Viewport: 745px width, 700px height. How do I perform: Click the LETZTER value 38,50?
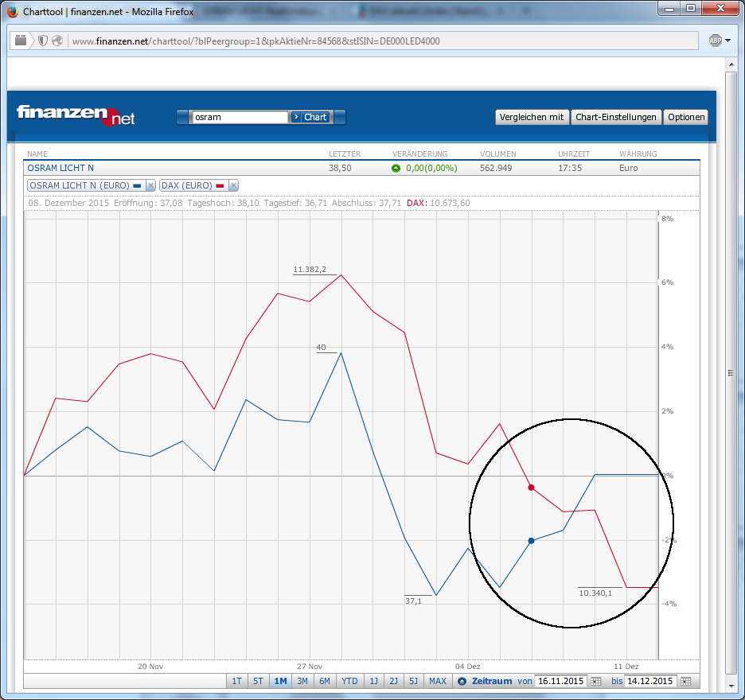coord(340,168)
